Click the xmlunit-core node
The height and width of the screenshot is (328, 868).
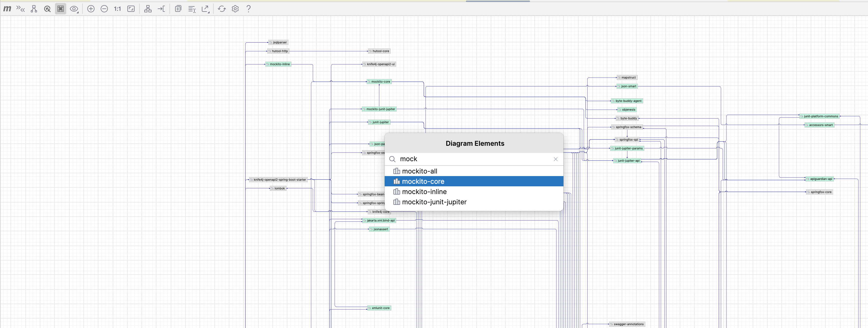coord(379,308)
